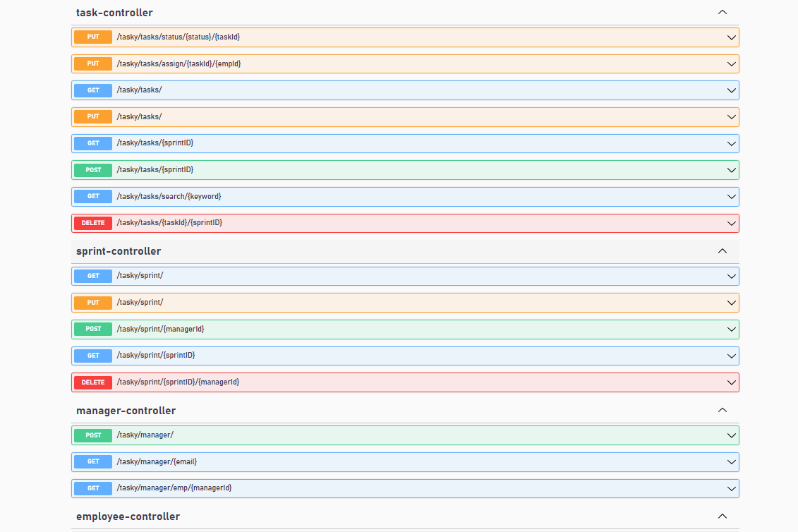Image resolution: width=798 pixels, height=532 pixels.
Task: Open the PUT /tasky/sprint/ endpoint path
Action: [140, 302]
